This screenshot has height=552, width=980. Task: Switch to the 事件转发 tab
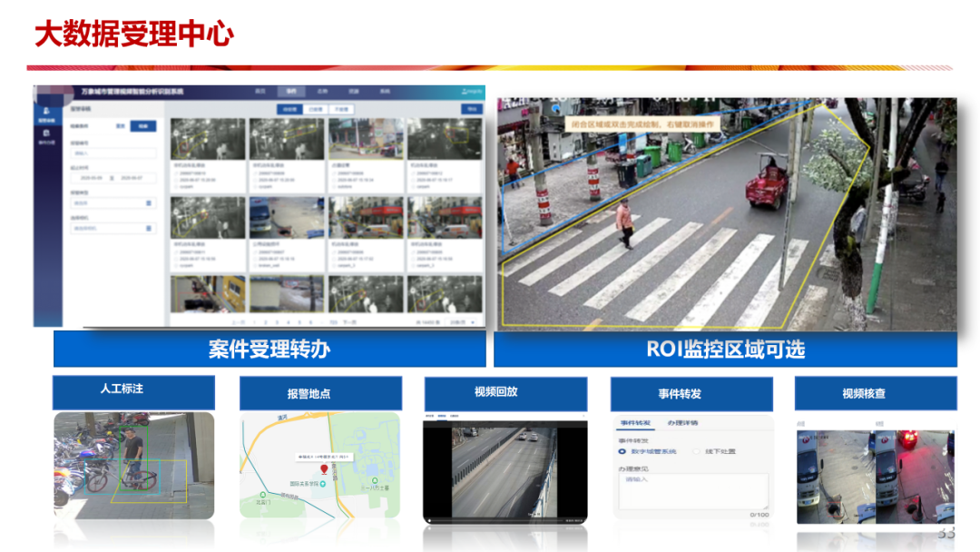click(x=635, y=423)
